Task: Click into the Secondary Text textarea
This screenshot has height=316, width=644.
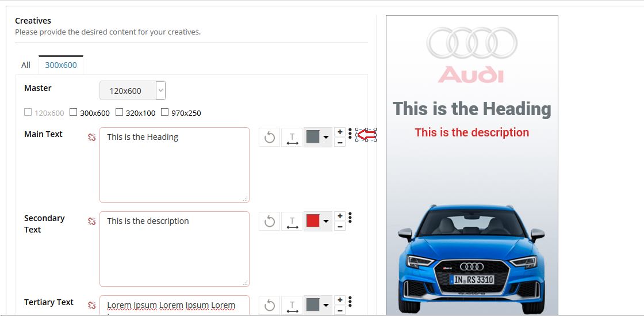Action: pos(175,249)
